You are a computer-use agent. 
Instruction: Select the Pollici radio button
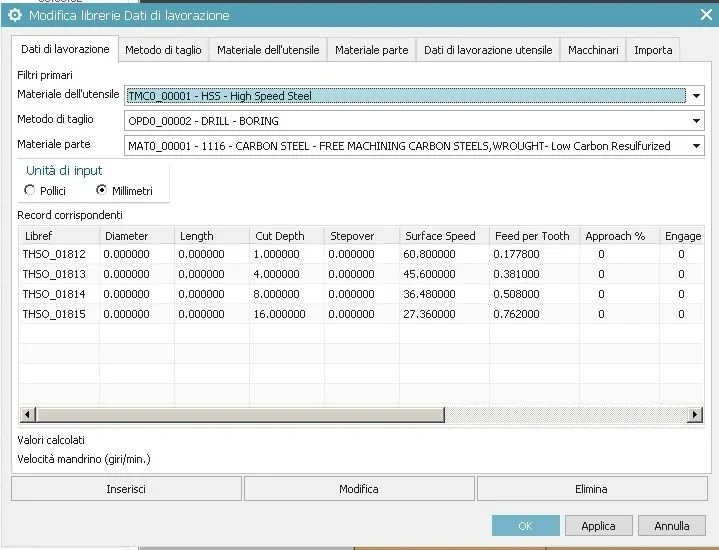[x=29, y=190]
